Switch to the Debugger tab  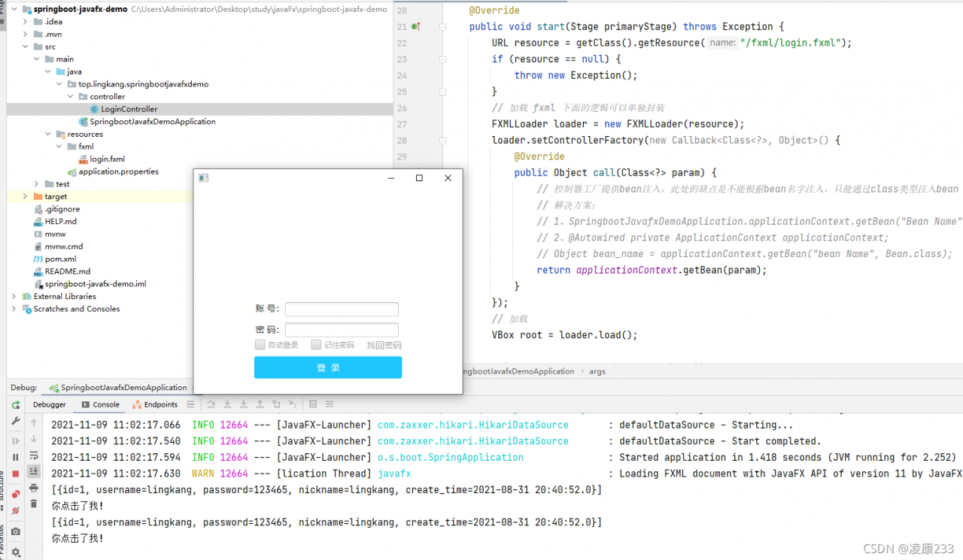coord(49,404)
